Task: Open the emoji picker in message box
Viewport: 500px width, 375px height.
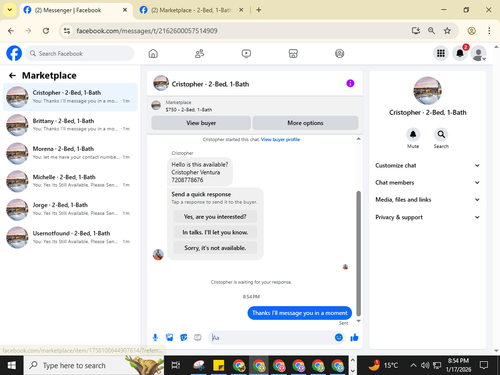Action: pyautogui.click(x=339, y=337)
